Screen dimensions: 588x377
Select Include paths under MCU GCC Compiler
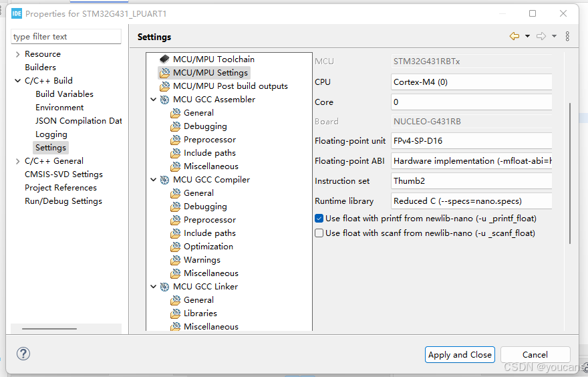[x=210, y=233]
